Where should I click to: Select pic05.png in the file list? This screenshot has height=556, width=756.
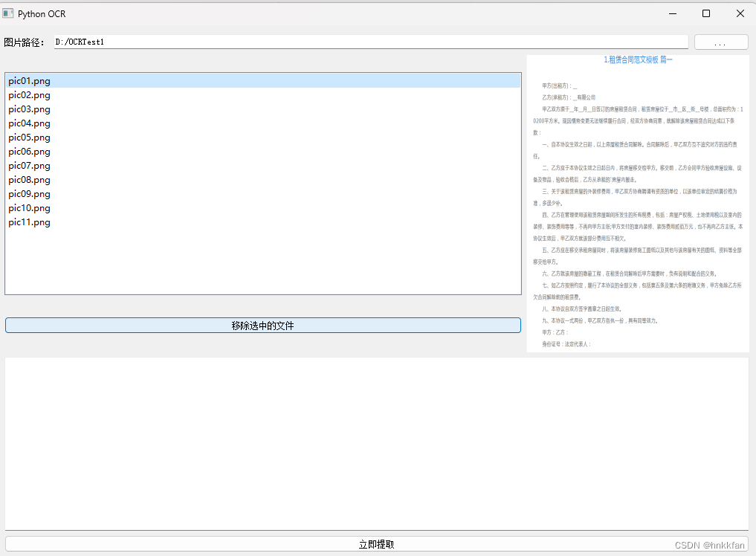tap(263, 138)
